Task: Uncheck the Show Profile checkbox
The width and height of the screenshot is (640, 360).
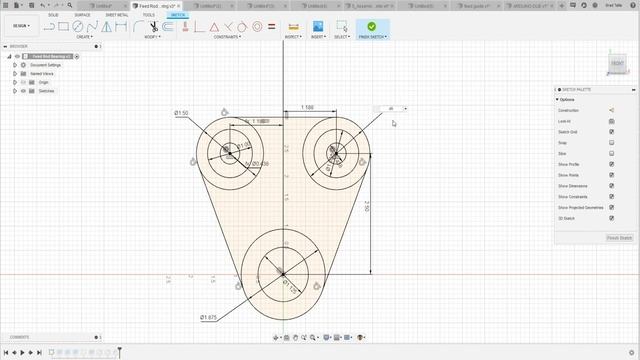Action: (x=611, y=164)
